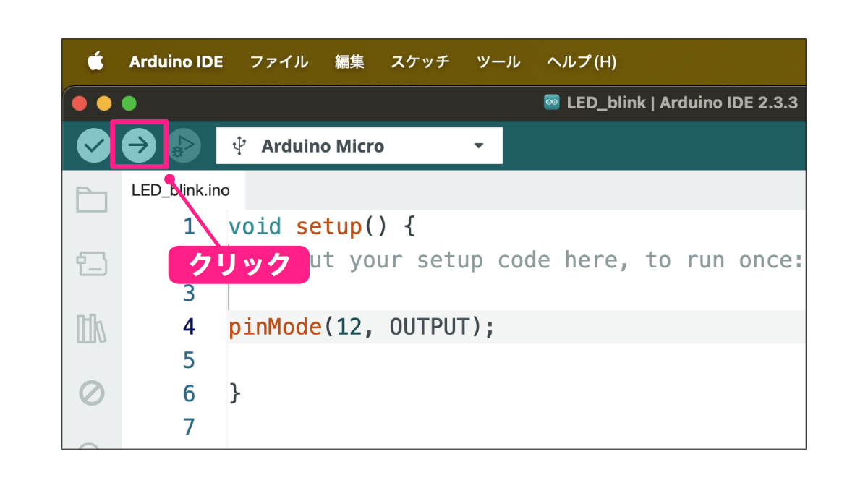
Task: Click the window title "LED_blink | Arduino IDE 2.3.3"
Action: pos(682,103)
